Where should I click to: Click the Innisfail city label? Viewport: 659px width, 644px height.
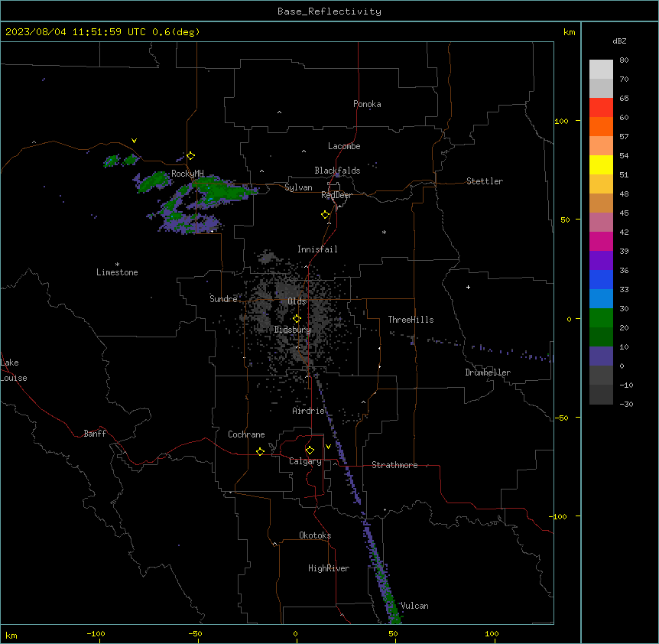click(317, 249)
